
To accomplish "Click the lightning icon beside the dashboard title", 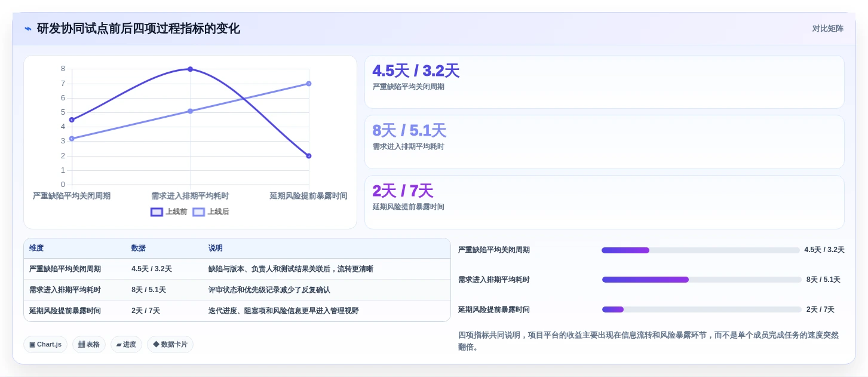I will click(x=27, y=29).
